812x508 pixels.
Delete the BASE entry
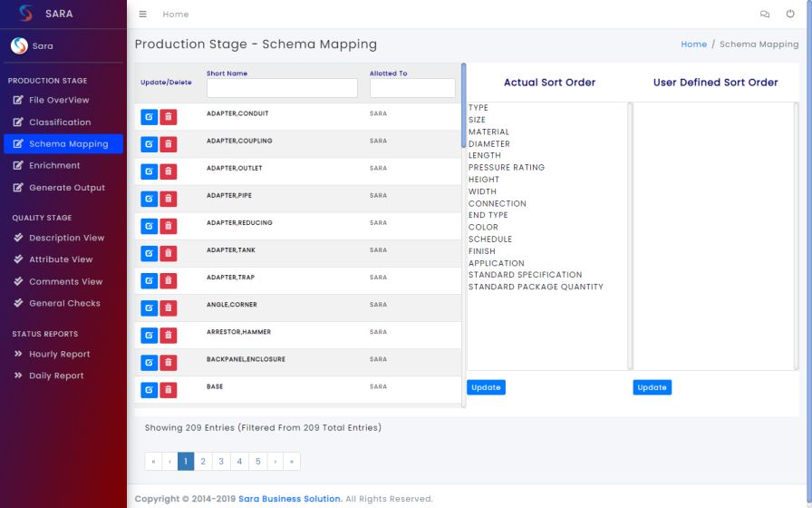[x=169, y=390]
